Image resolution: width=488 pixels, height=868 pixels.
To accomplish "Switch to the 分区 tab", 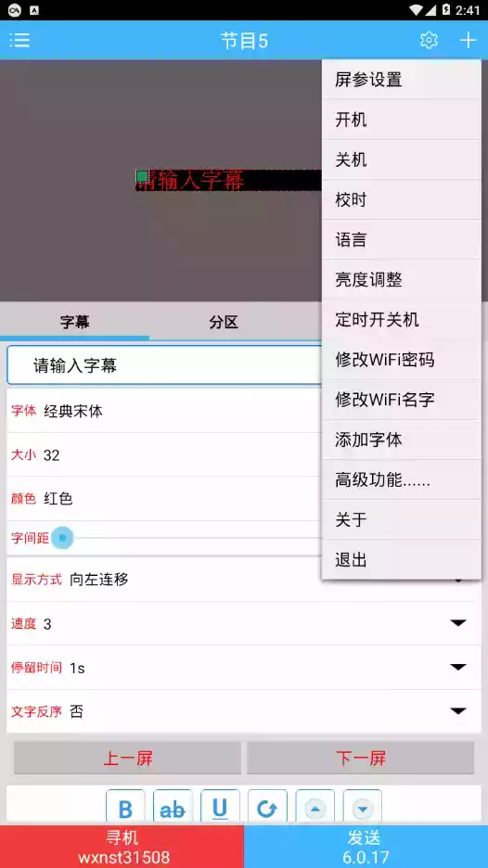I will click(224, 322).
